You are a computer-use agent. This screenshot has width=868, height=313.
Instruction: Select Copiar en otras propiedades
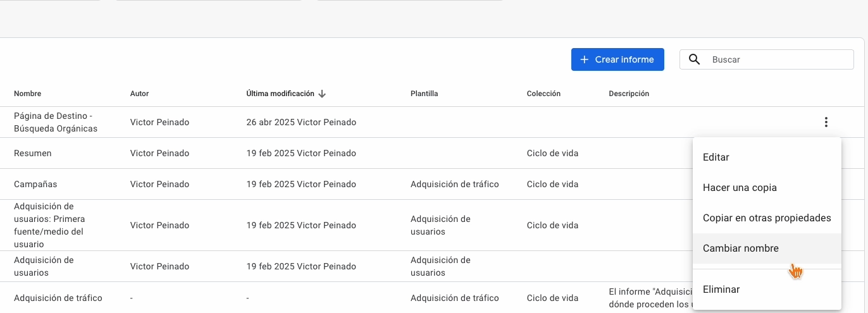point(767,218)
